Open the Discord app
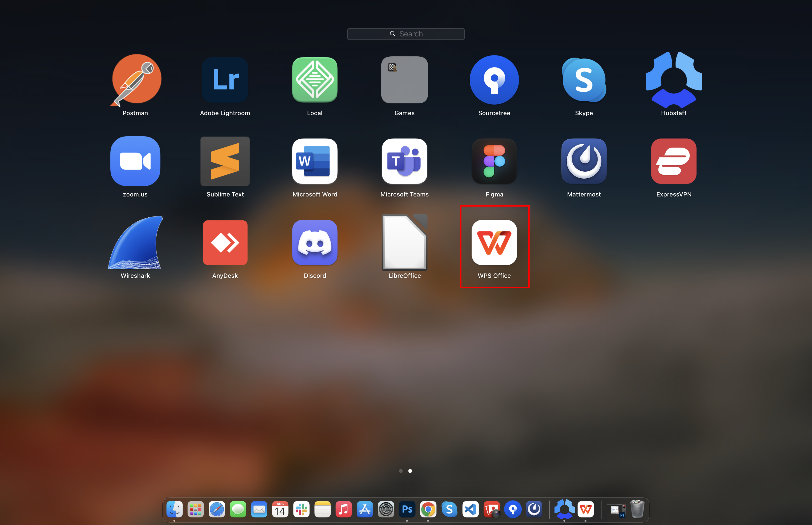Viewport: 812px width, 525px height. (315, 243)
